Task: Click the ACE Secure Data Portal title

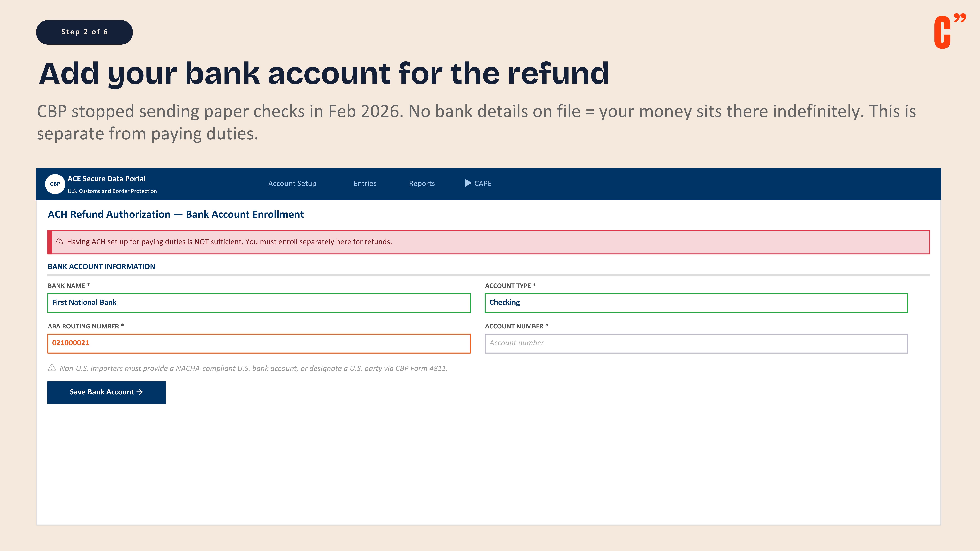Action: [x=106, y=179]
